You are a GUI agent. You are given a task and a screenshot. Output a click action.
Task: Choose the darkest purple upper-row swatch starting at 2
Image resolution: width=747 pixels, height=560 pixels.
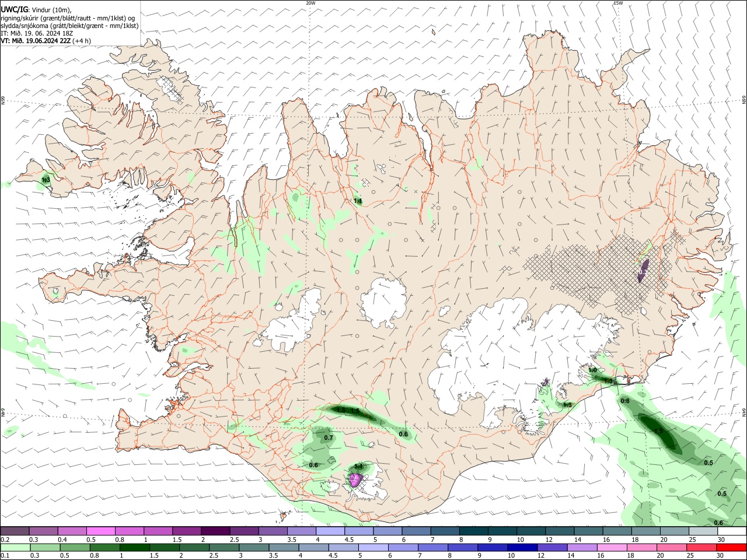215,531
